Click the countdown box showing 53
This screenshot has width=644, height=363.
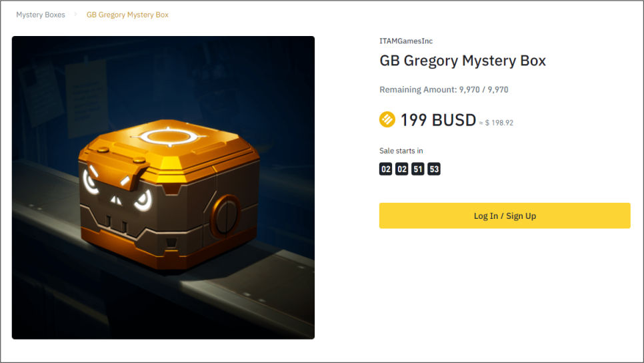coord(434,169)
